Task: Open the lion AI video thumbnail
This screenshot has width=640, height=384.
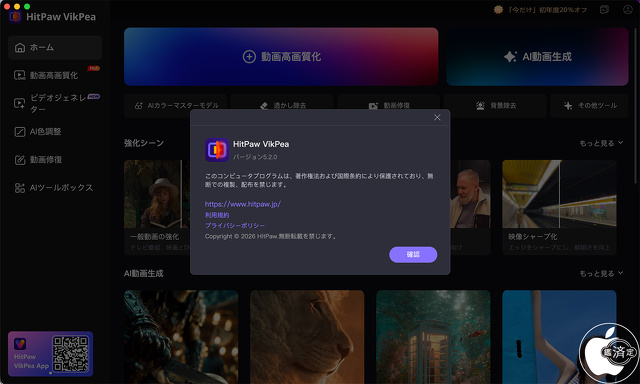Action: [307, 337]
